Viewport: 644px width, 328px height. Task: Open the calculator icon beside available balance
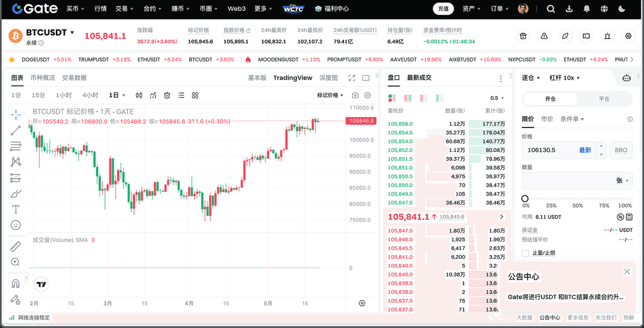[x=621, y=216]
